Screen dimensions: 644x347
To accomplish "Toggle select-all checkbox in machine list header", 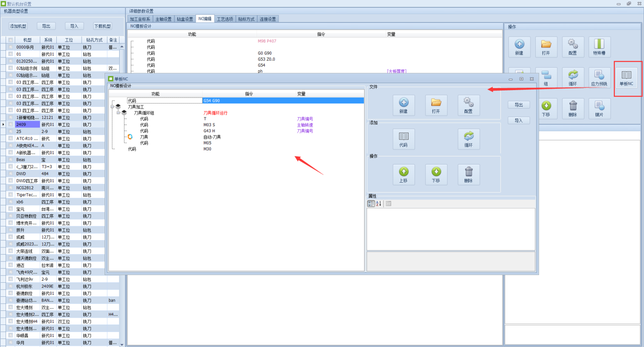I will pos(11,40).
